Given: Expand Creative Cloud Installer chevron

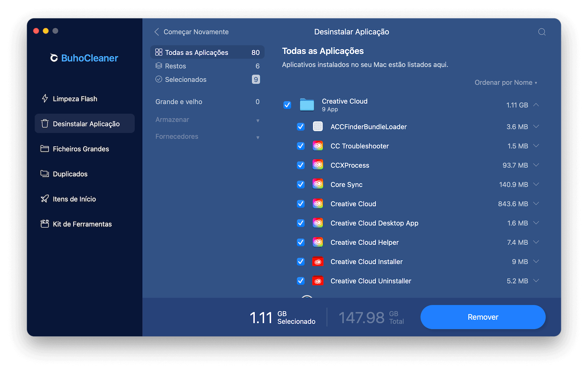Looking at the screenshot, I should pyautogui.click(x=536, y=261).
